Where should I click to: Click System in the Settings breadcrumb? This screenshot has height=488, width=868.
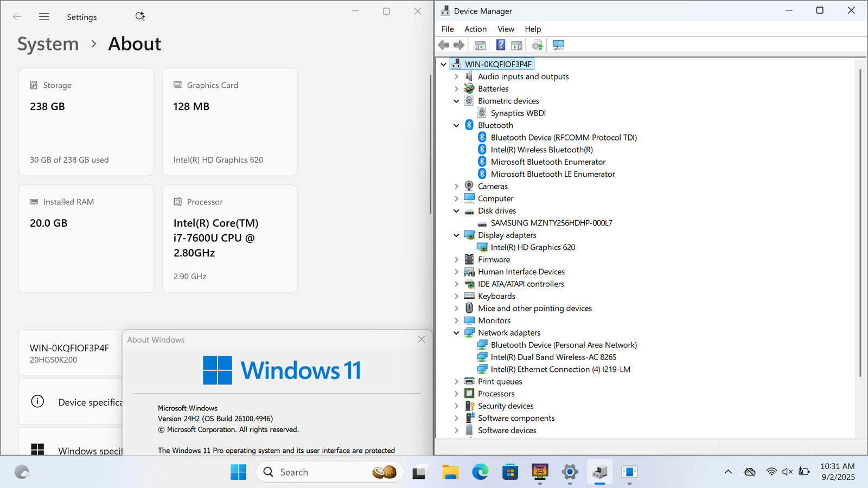click(x=48, y=44)
